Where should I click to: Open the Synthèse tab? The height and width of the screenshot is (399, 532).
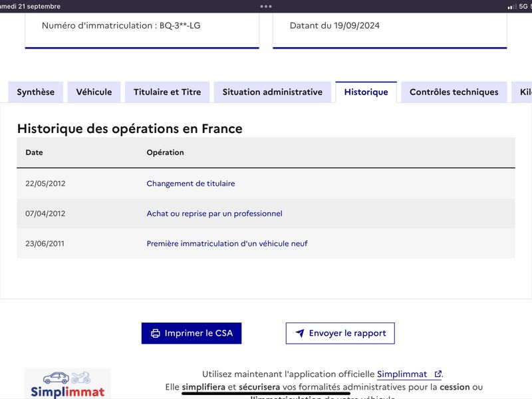pyautogui.click(x=36, y=92)
